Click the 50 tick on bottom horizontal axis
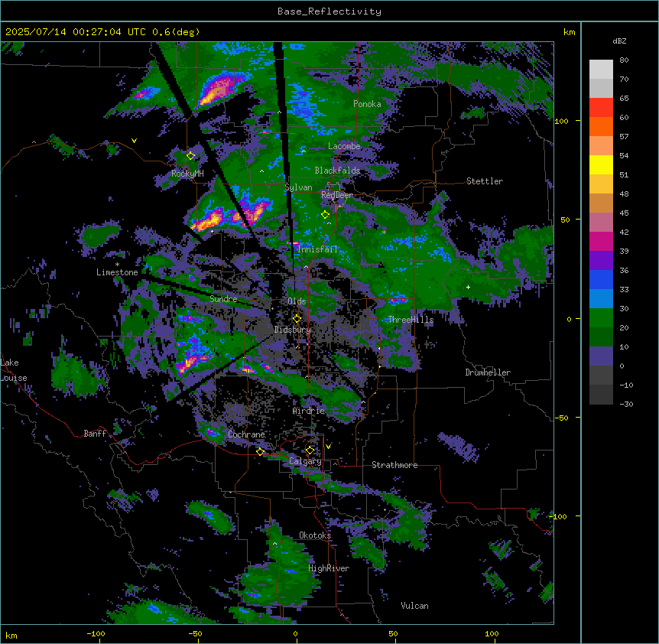The height and width of the screenshot is (644, 659). click(393, 633)
